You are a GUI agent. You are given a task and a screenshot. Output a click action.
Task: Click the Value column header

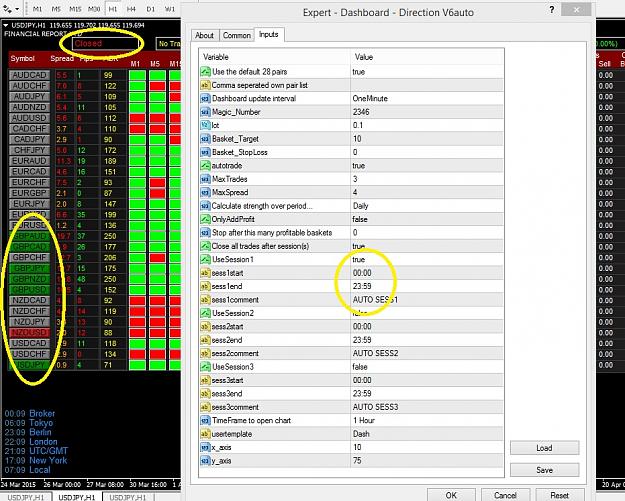point(427,57)
